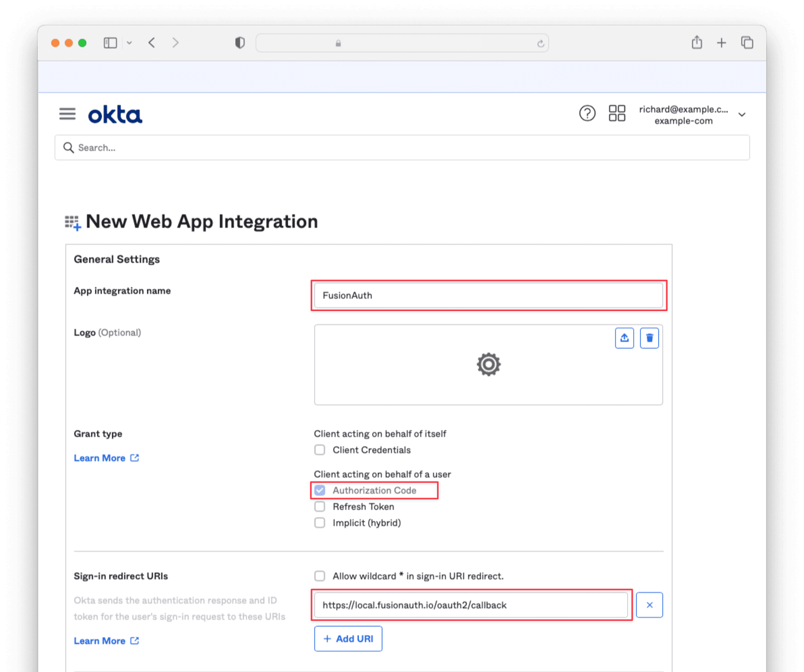Click the logo upload icon
Screen dimensions: 804x672
point(624,338)
